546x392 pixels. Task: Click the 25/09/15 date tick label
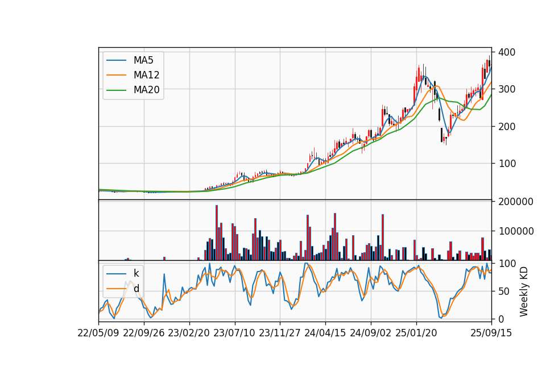[x=491, y=333]
